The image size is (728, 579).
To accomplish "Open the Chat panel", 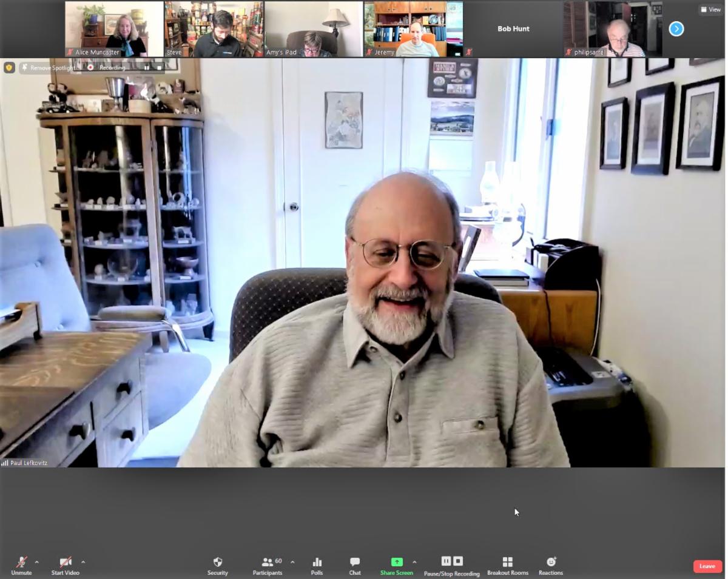I will coord(355,566).
